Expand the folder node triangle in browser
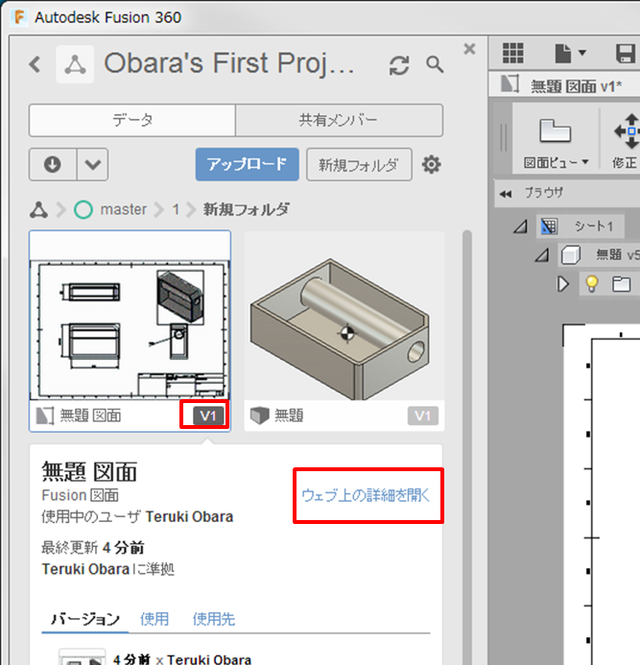This screenshot has height=665, width=640. point(563,284)
